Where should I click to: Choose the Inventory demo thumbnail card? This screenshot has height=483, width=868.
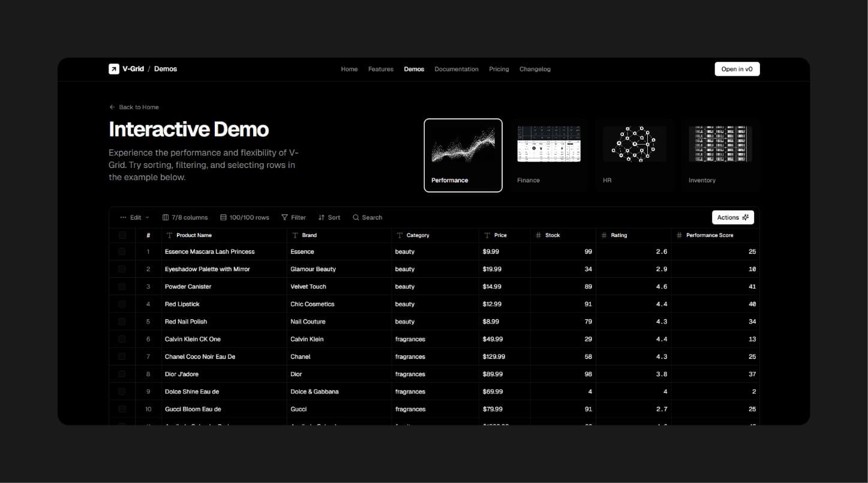720,155
